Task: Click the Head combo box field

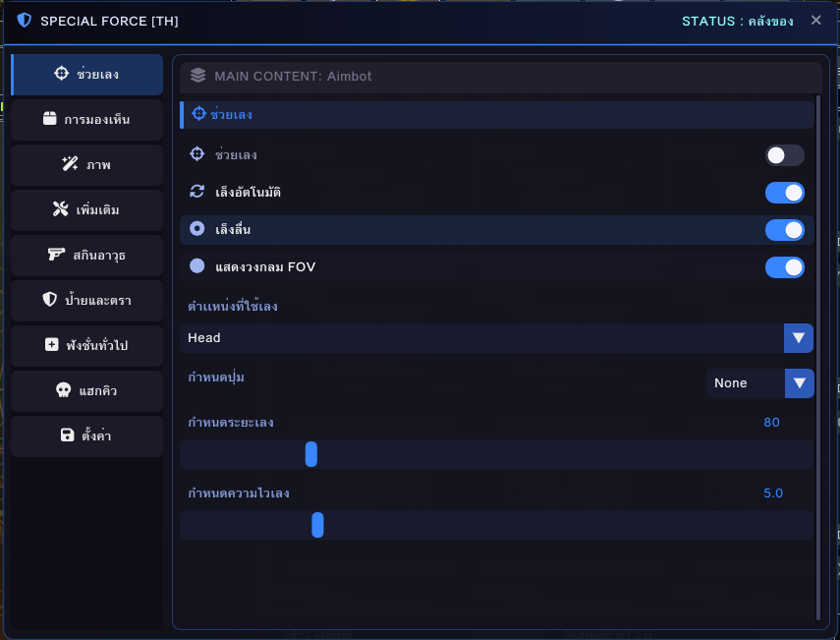Action: pos(496,338)
